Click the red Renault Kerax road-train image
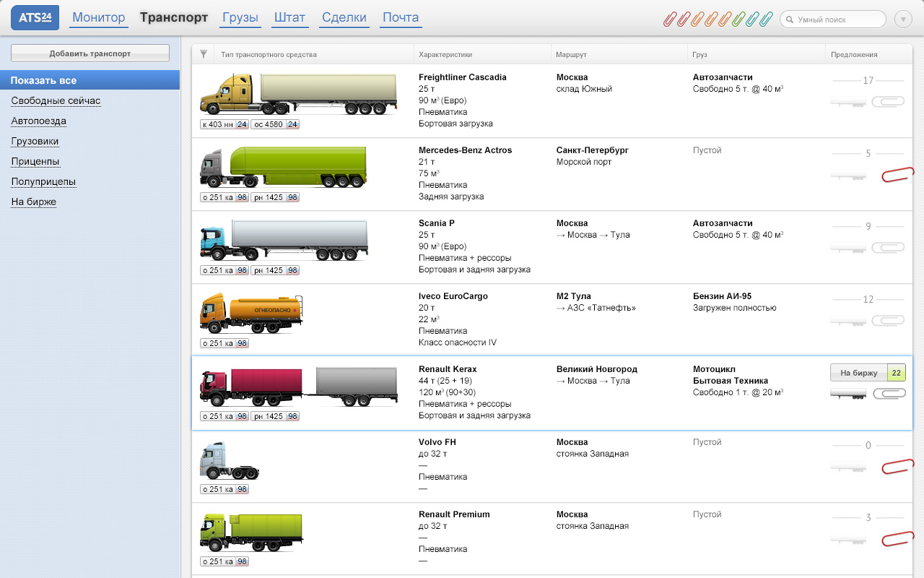This screenshot has width=924, height=578. pyautogui.click(x=298, y=387)
